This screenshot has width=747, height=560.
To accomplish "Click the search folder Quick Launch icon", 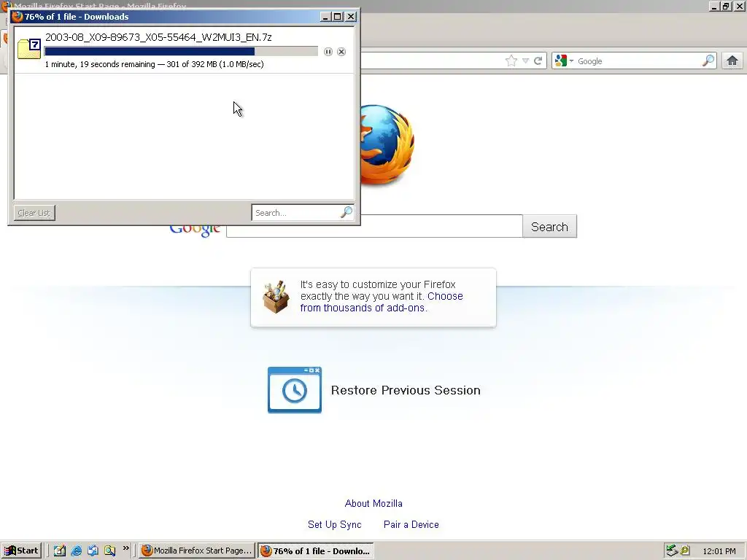I will point(109,551).
